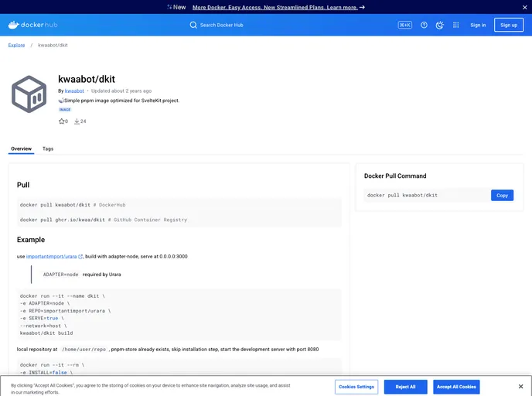Image resolution: width=532 pixels, height=396 pixels.
Task: Click the kwaabot/dkit page title
Action: pos(87,79)
